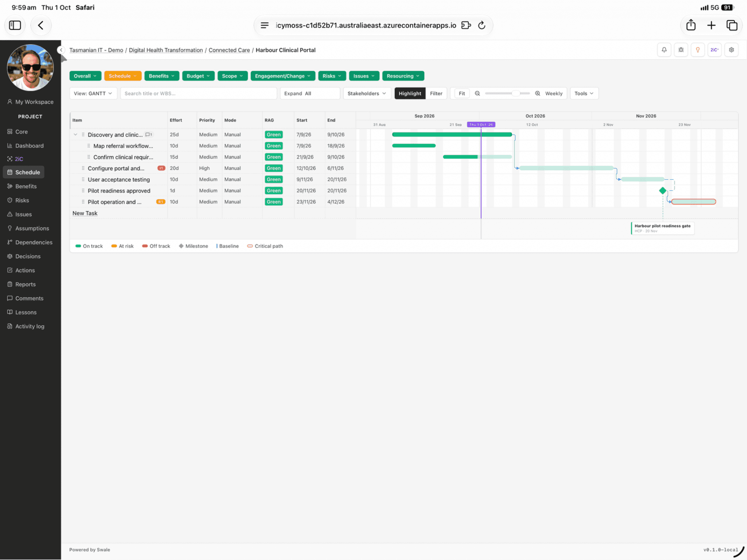Follow the Digital Health Transformation breadcrumb link
This screenshot has width=747, height=560.
coord(166,50)
